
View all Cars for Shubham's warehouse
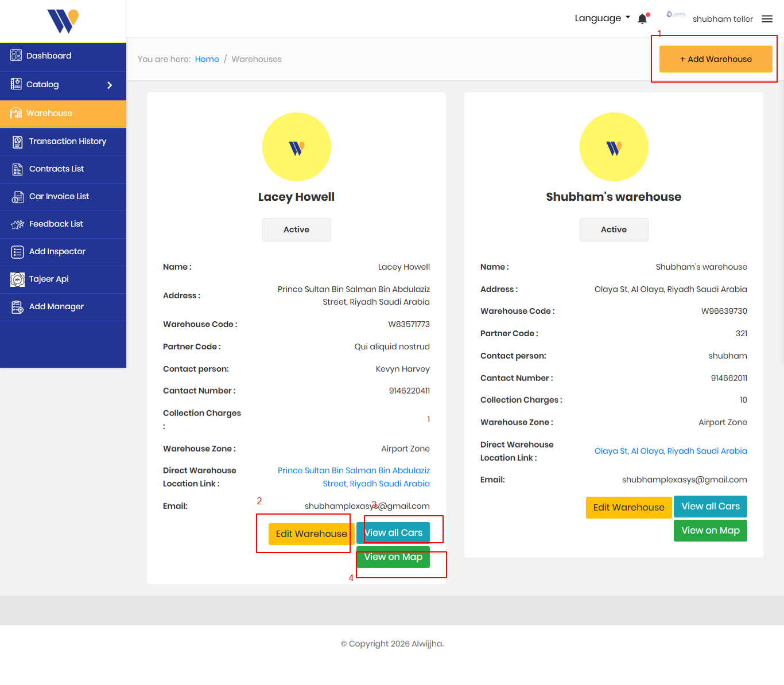pos(710,507)
